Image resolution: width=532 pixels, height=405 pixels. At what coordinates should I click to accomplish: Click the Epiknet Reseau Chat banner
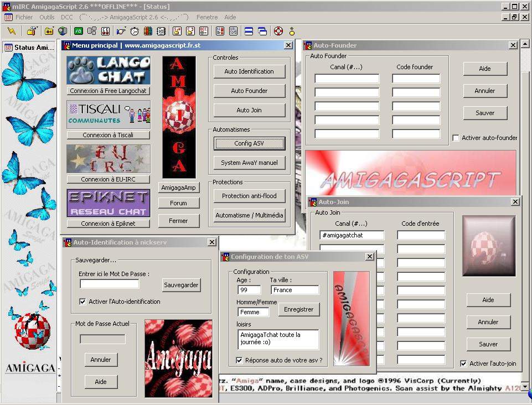[109, 203]
